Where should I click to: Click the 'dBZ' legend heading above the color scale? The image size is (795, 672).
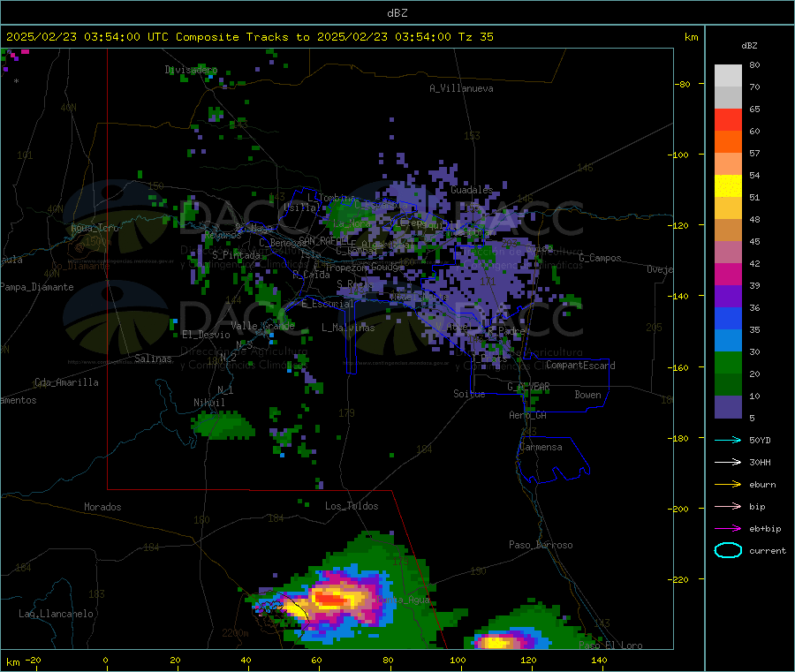point(749,46)
